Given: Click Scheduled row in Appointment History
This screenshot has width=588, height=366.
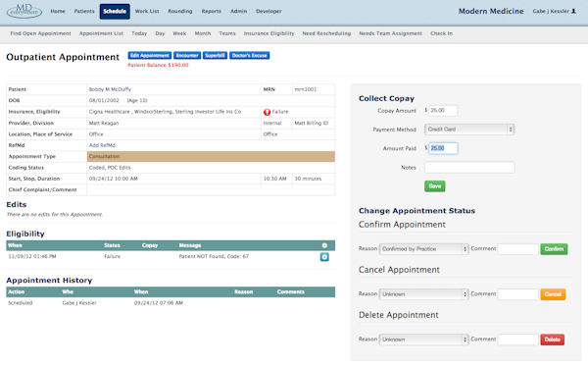Looking at the screenshot, I should (171, 303).
